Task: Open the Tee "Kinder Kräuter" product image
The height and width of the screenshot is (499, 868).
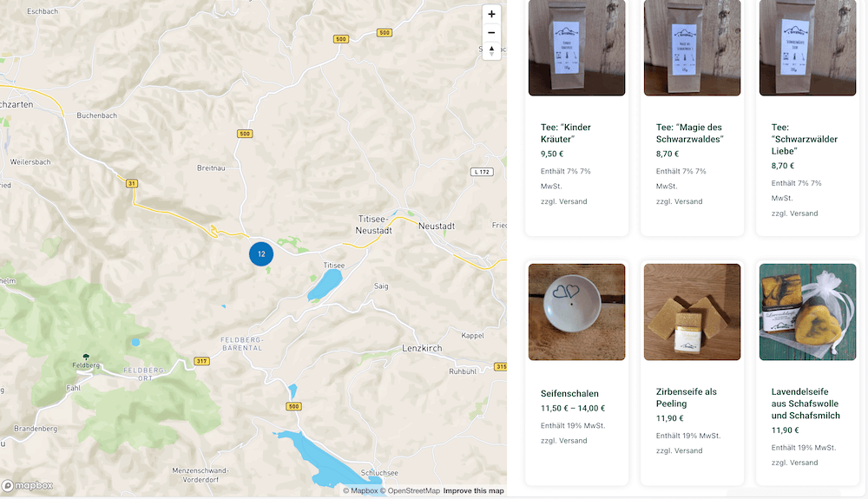Action: point(576,48)
